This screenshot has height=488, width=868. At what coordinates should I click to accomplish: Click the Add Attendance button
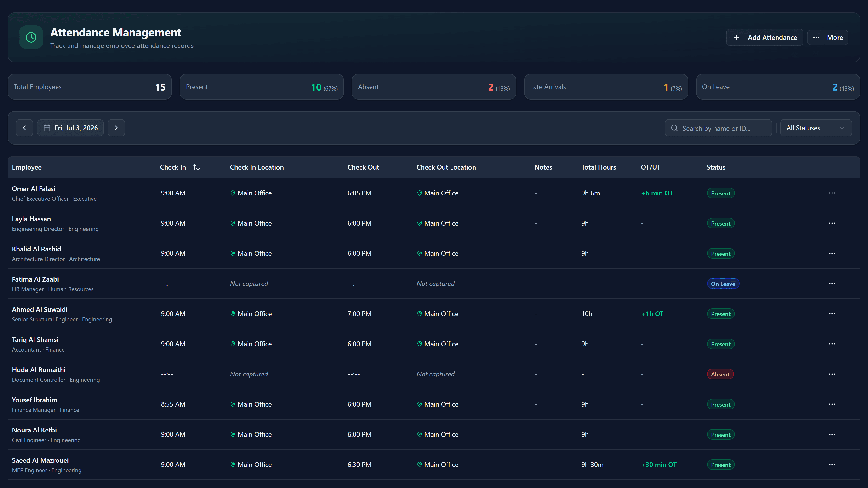[x=764, y=37]
